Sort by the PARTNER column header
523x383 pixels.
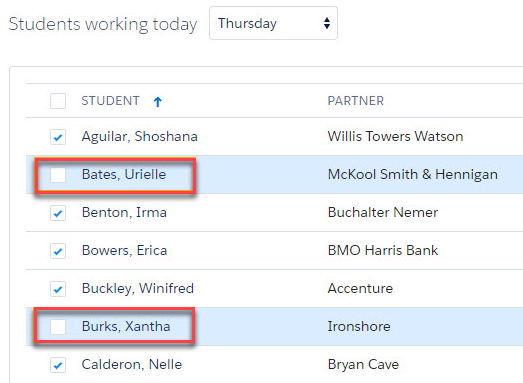coord(356,101)
